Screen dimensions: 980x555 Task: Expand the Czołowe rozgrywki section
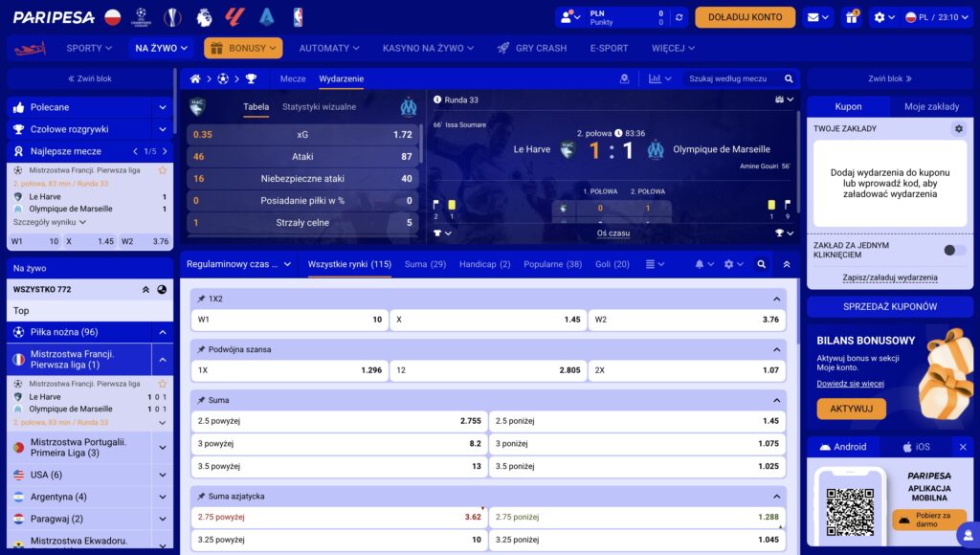click(163, 129)
